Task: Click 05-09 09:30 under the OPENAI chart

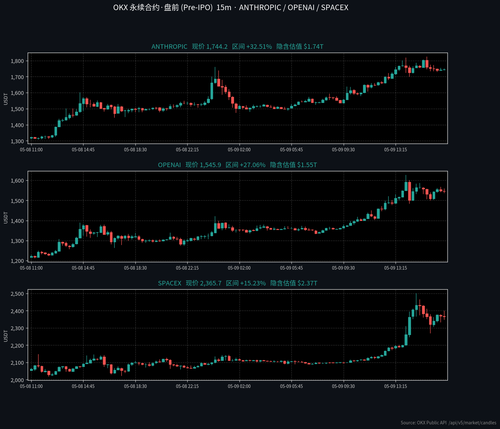Action: click(x=343, y=268)
